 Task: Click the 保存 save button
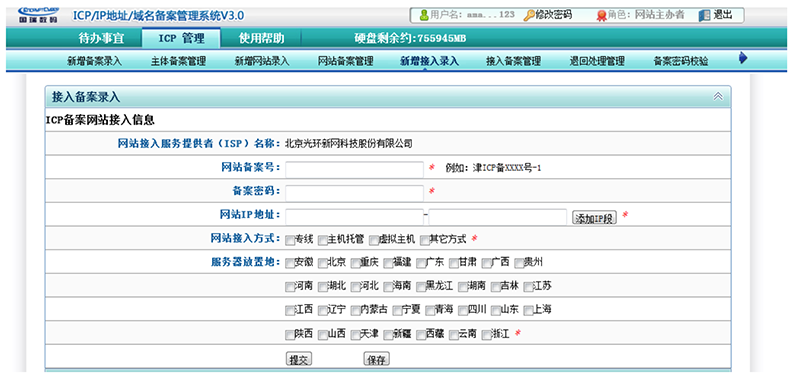tap(377, 359)
